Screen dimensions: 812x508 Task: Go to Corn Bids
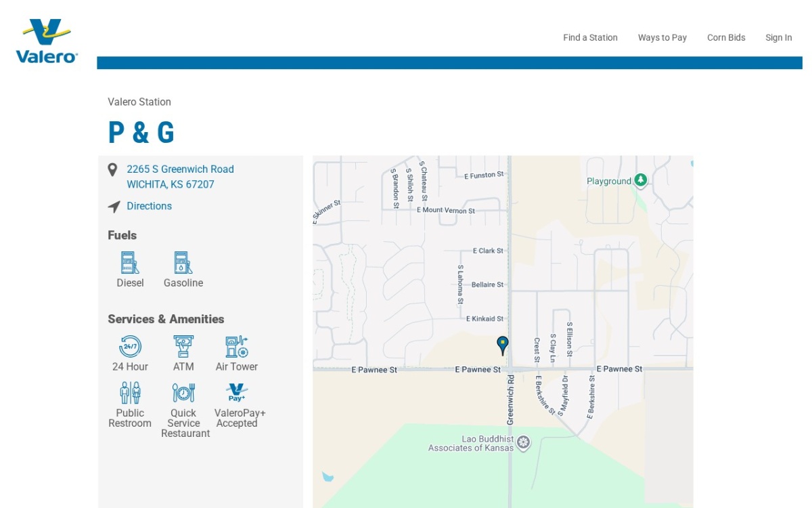[726, 38]
